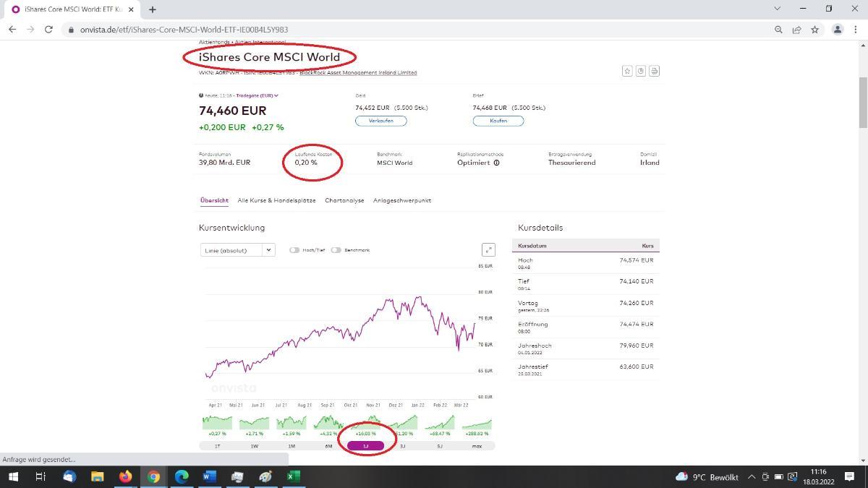Switch to the Chartanalyse tab
Viewport: 868px width, 488px height.
tap(344, 200)
